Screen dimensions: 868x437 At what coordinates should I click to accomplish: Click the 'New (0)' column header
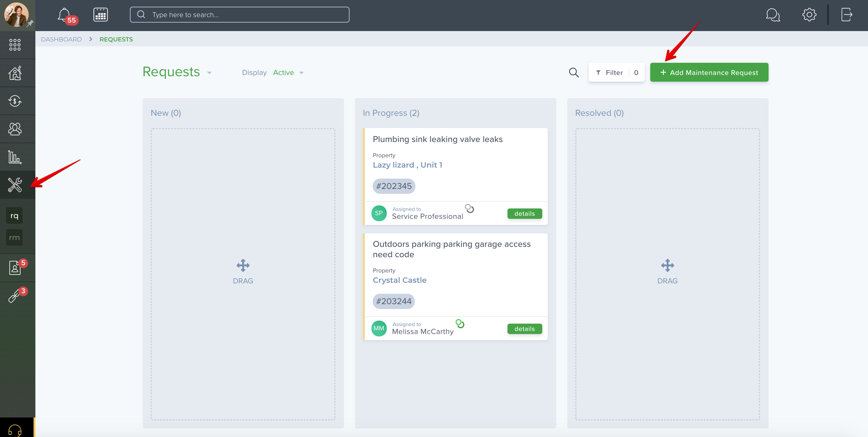[x=166, y=113]
